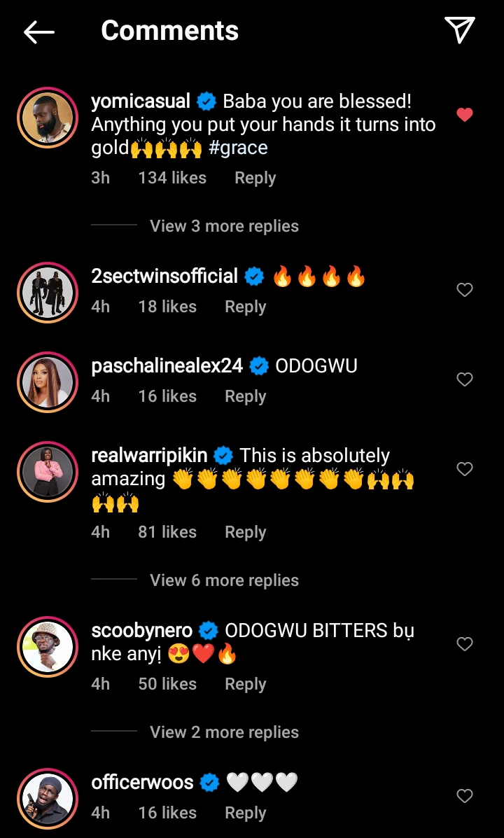Go back using the left arrow

click(39, 32)
